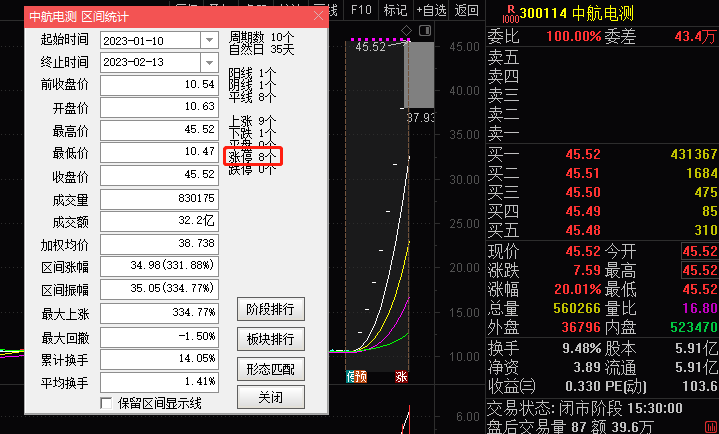Click the 买五 price 45.48
This screenshot has width=719, height=434.
coord(583,230)
